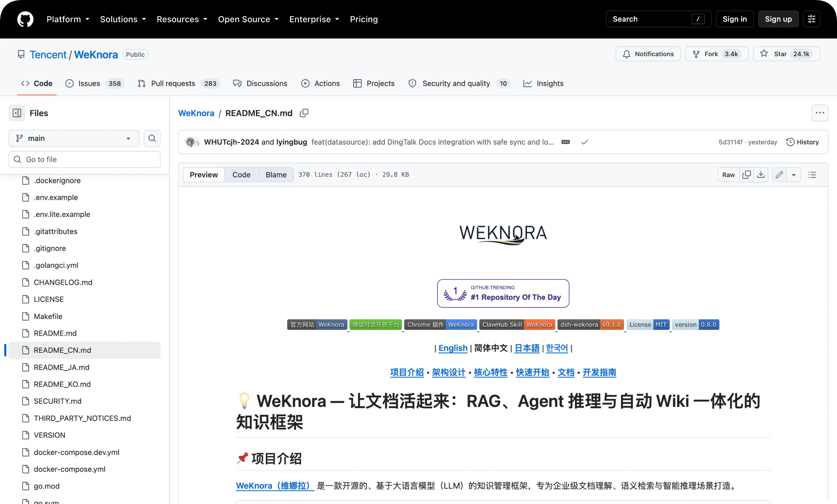The height and width of the screenshot is (504, 837).
Task: Star the WeKnora repository
Action: [786, 54]
